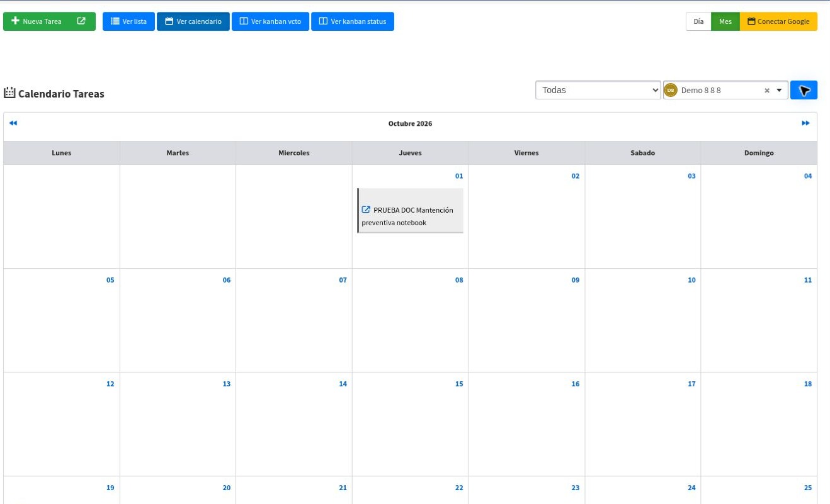Open the PRUEBA DOC task external link icon
Viewport: 830px width, 504px height.
(366, 210)
